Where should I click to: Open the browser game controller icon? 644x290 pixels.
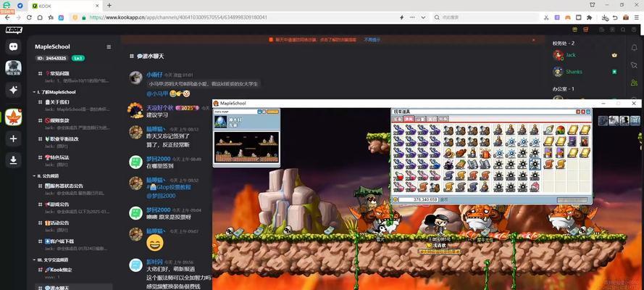coord(568,17)
